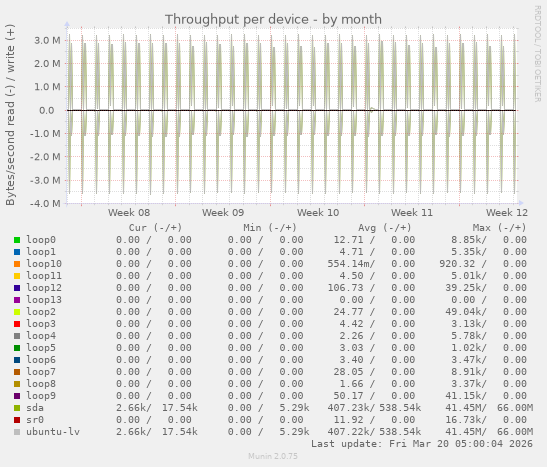Click the Week 08 axis label
Screen dimensions: 547x467
click(x=129, y=213)
